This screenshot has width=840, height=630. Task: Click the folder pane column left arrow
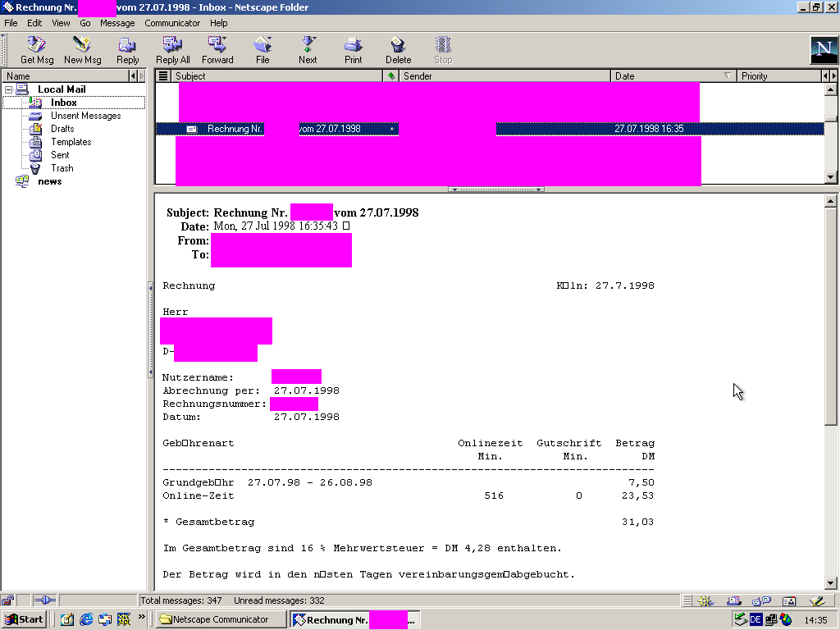(x=133, y=76)
